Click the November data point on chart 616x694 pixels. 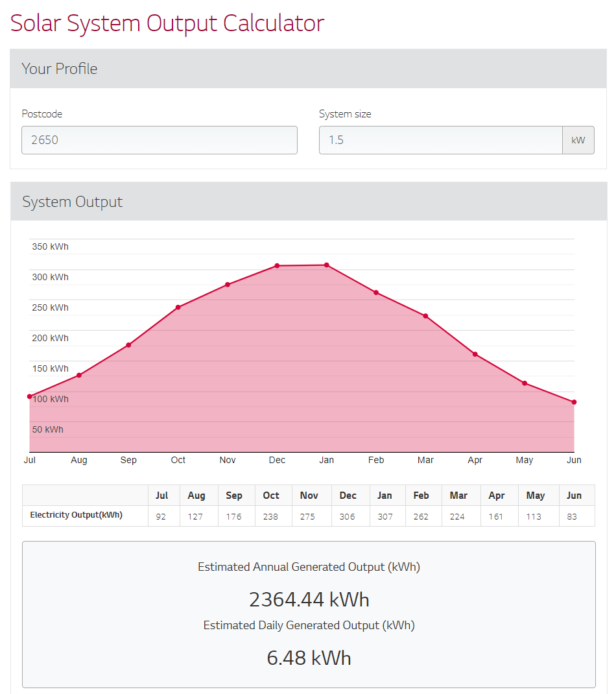tap(228, 285)
